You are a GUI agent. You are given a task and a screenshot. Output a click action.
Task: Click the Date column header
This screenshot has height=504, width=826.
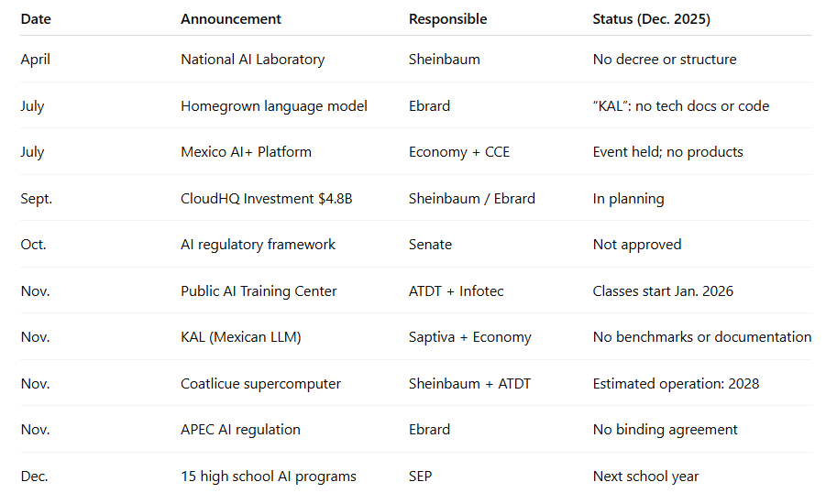35,19
